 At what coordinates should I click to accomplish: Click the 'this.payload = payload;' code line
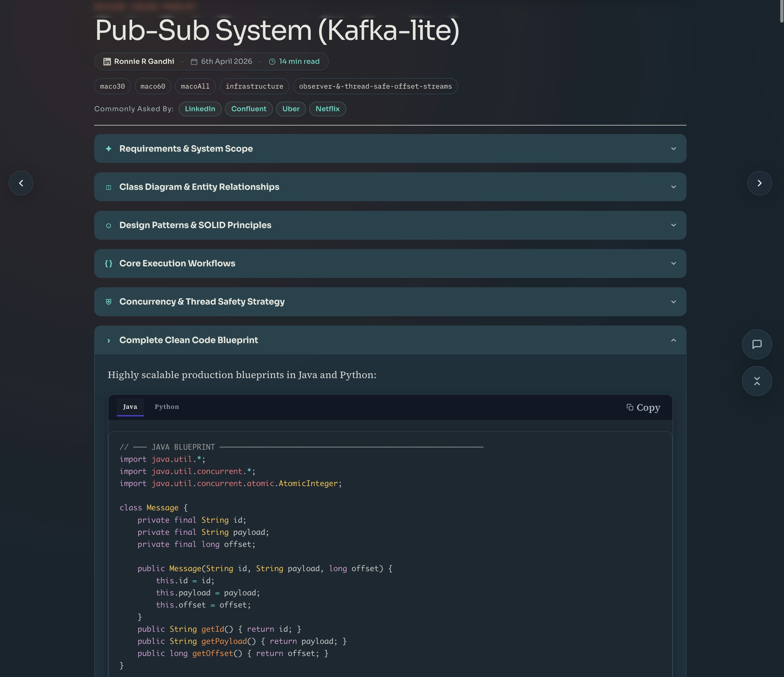click(208, 593)
